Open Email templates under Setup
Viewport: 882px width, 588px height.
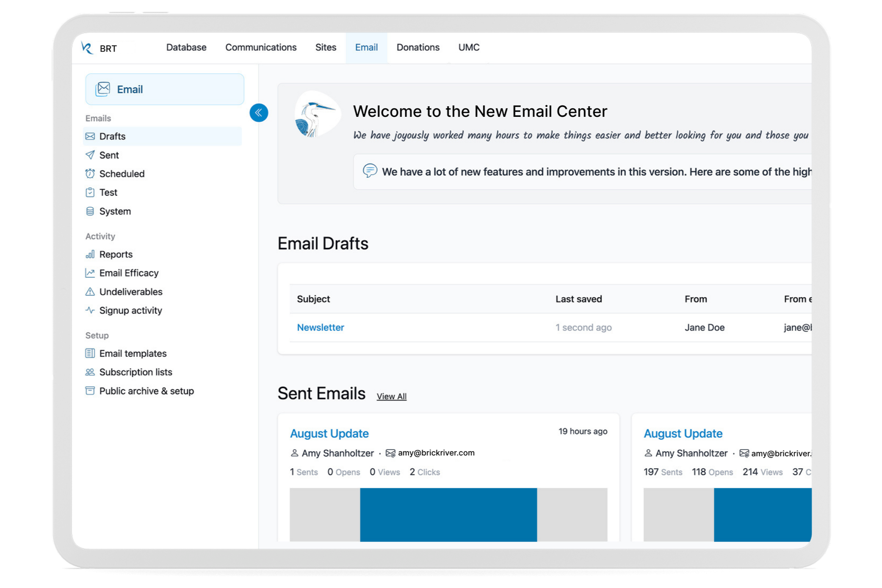(x=133, y=353)
